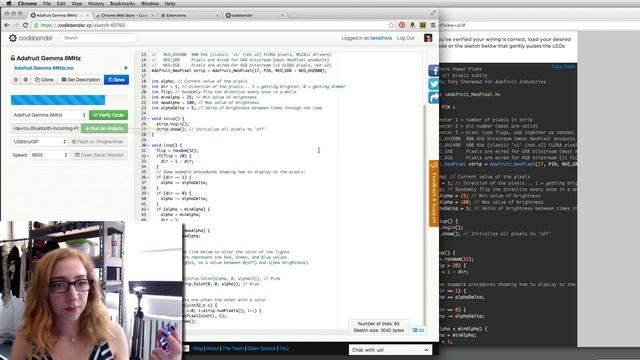Open the Window menu
The image size is (640, 360).
pyautogui.click(x=150, y=4)
